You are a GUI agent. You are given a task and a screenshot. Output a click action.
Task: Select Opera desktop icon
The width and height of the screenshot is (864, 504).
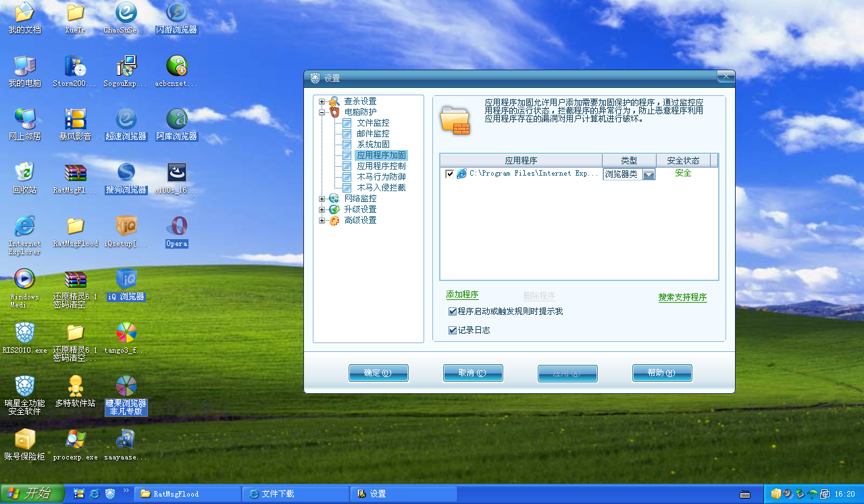point(176,231)
